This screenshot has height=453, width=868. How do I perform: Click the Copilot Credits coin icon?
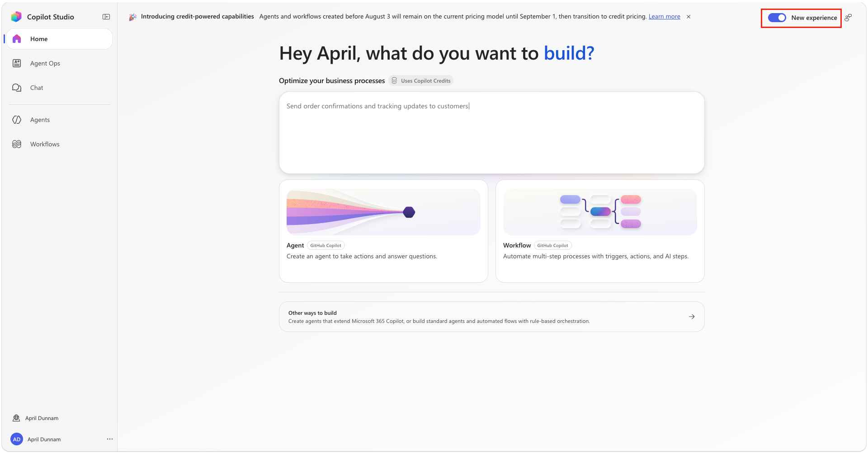tap(394, 80)
